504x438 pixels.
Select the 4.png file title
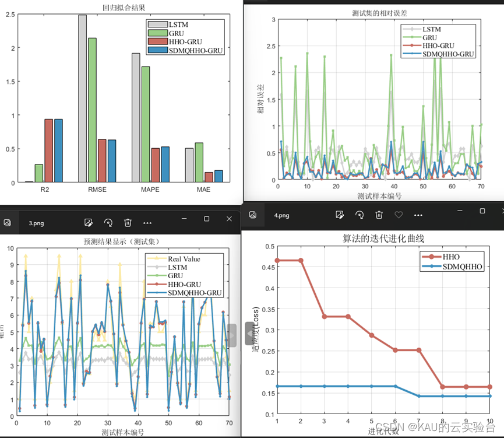tap(281, 215)
